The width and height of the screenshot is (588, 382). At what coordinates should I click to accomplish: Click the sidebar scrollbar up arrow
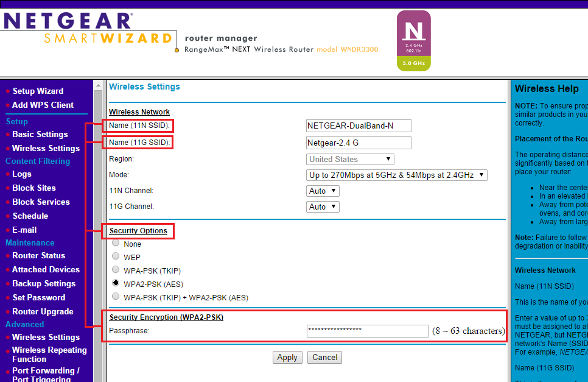(x=98, y=85)
